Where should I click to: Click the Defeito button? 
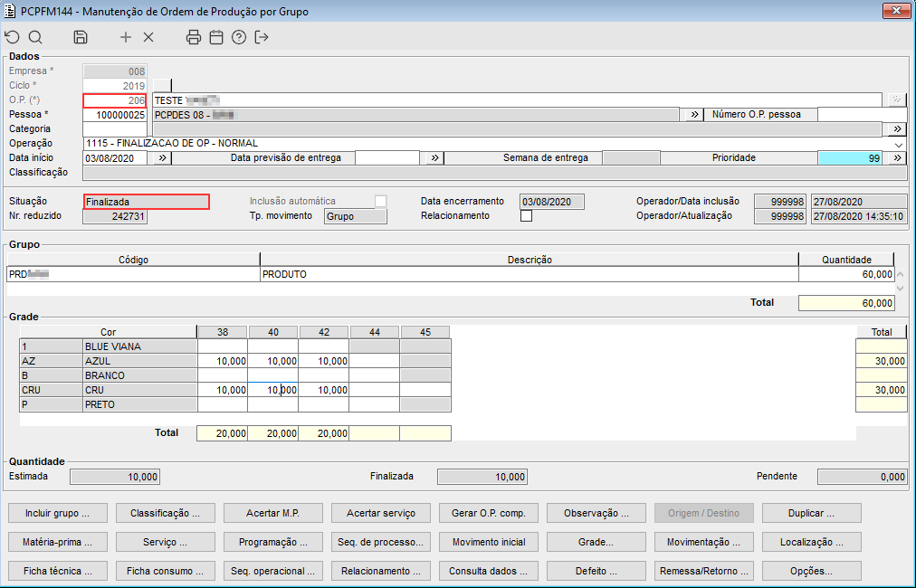coord(596,571)
